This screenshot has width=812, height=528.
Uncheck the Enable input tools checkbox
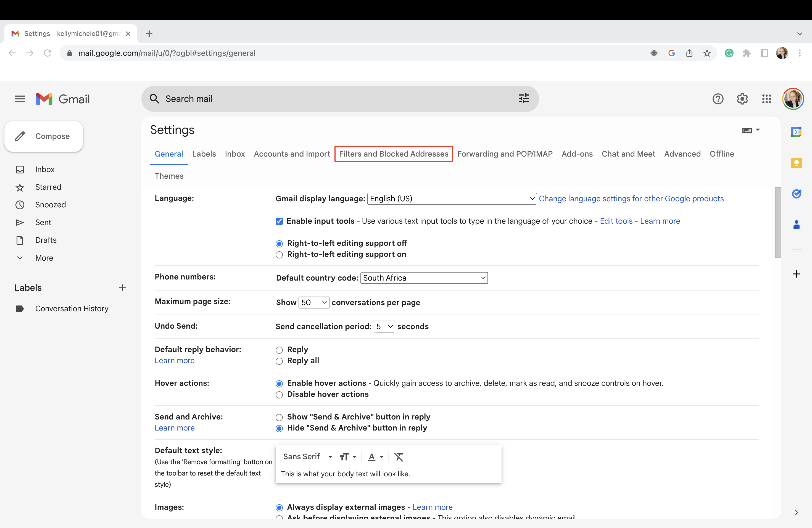(280, 221)
